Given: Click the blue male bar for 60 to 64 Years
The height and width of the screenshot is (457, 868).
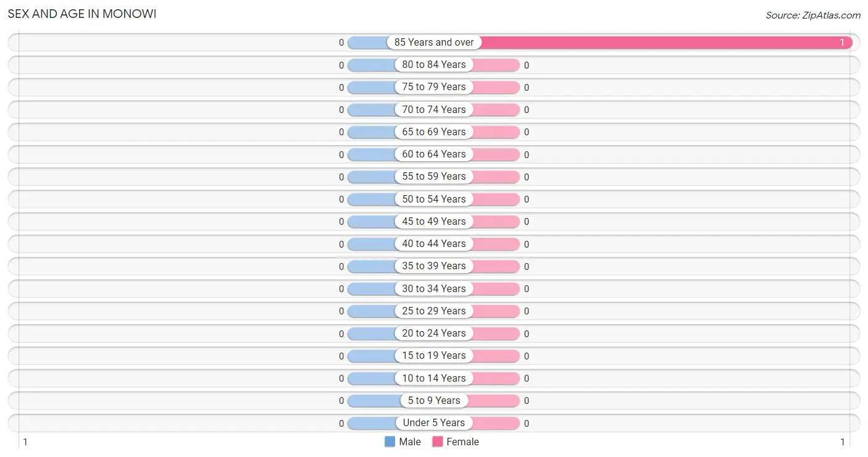Looking at the screenshot, I should [x=372, y=154].
